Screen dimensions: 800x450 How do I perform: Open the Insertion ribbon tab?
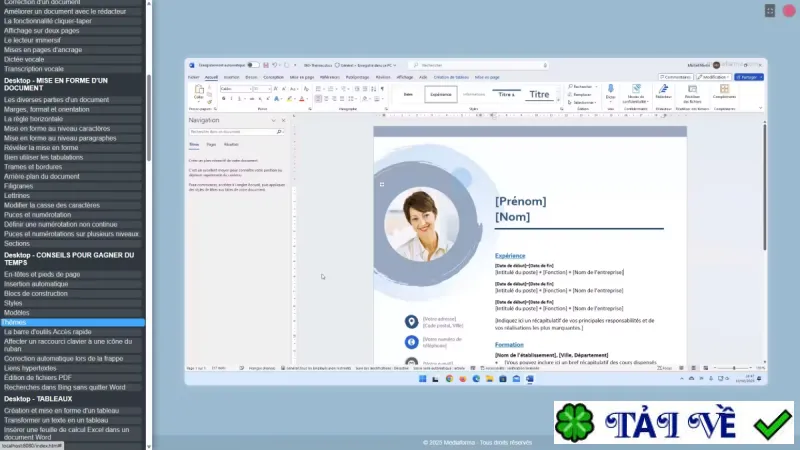(231, 78)
